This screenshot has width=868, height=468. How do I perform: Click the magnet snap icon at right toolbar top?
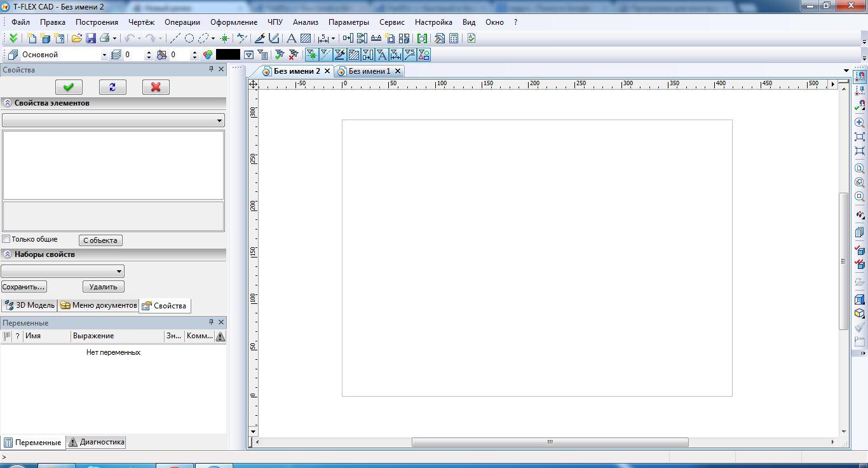[860, 76]
